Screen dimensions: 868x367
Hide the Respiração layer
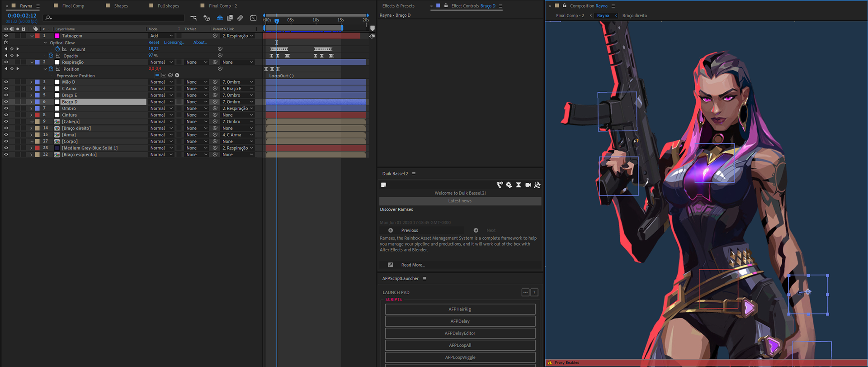point(6,62)
